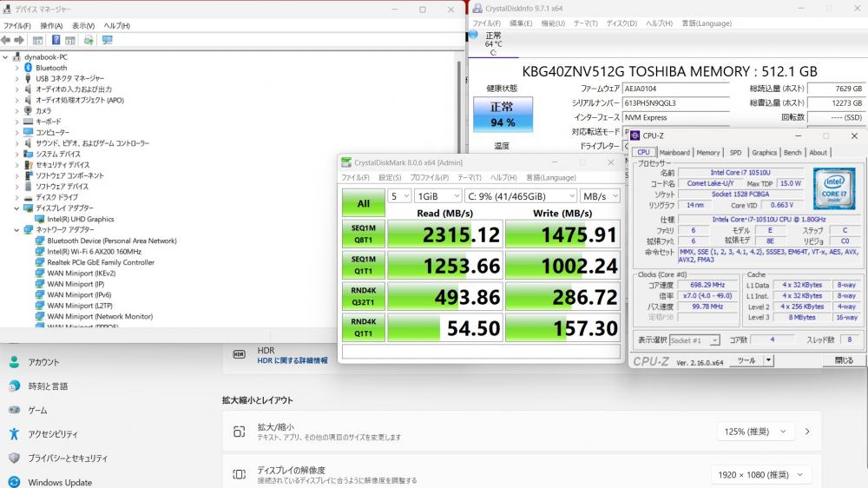Click the ディスプレイの解像度 icon in settings
868x488 pixels.
click(x=240, y=475)
